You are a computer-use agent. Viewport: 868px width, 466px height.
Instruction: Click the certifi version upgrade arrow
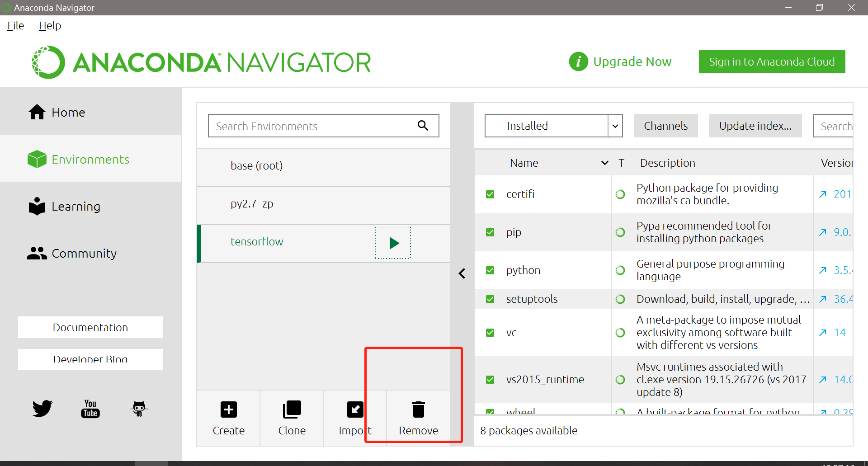click(x=823, y=194)
